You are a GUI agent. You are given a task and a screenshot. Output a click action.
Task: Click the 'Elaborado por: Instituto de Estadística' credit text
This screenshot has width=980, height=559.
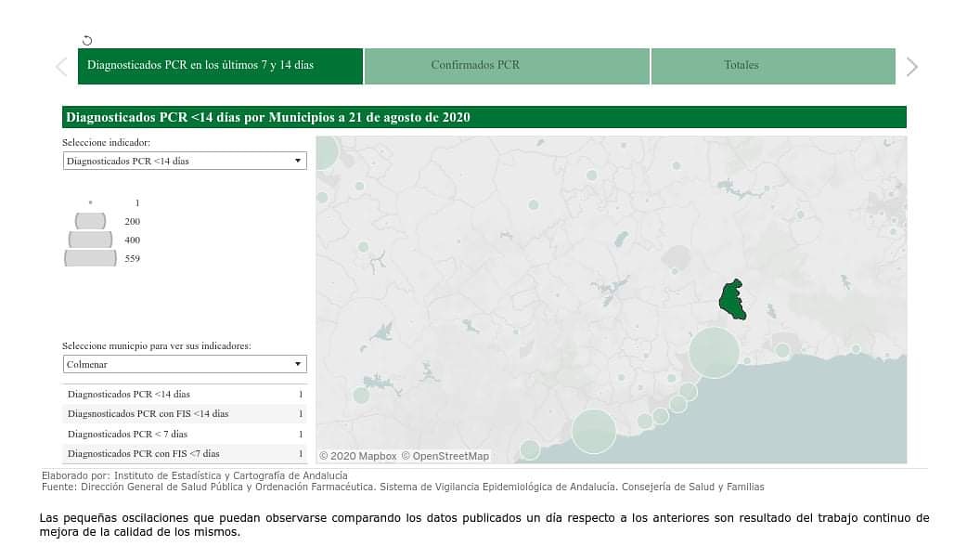pos(194,475)
